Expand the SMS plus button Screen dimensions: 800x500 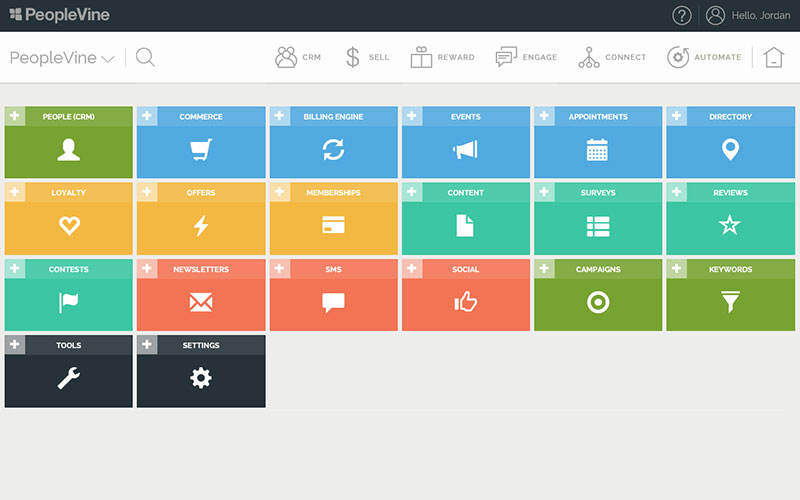coord(280,268)
